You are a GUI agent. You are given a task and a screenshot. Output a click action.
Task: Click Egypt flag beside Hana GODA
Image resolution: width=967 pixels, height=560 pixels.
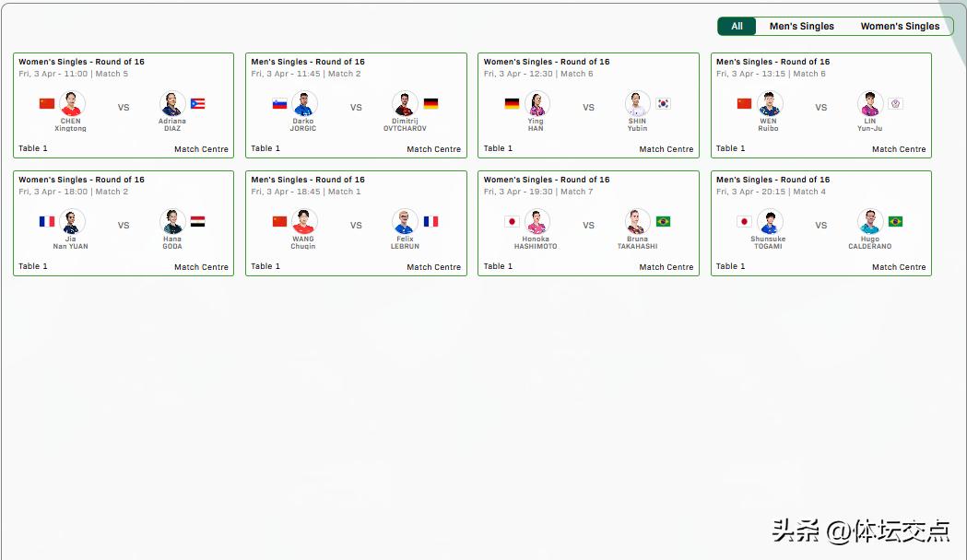[197, 220]
